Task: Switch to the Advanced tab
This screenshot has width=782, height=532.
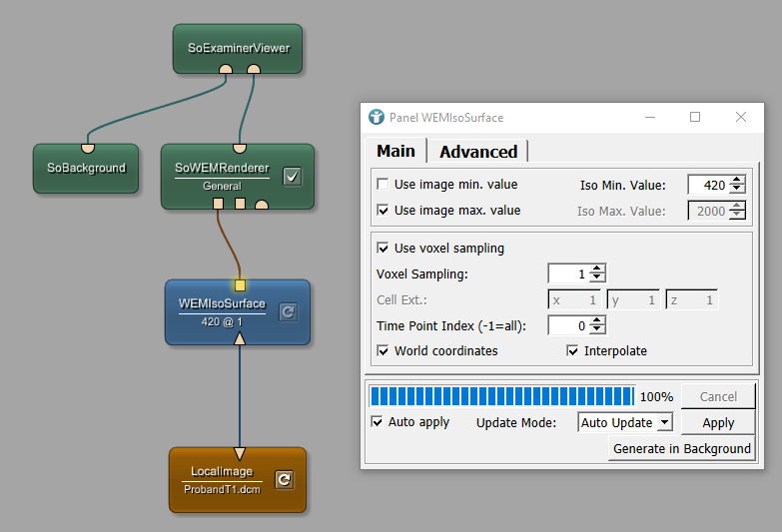Action: (477, 152)
